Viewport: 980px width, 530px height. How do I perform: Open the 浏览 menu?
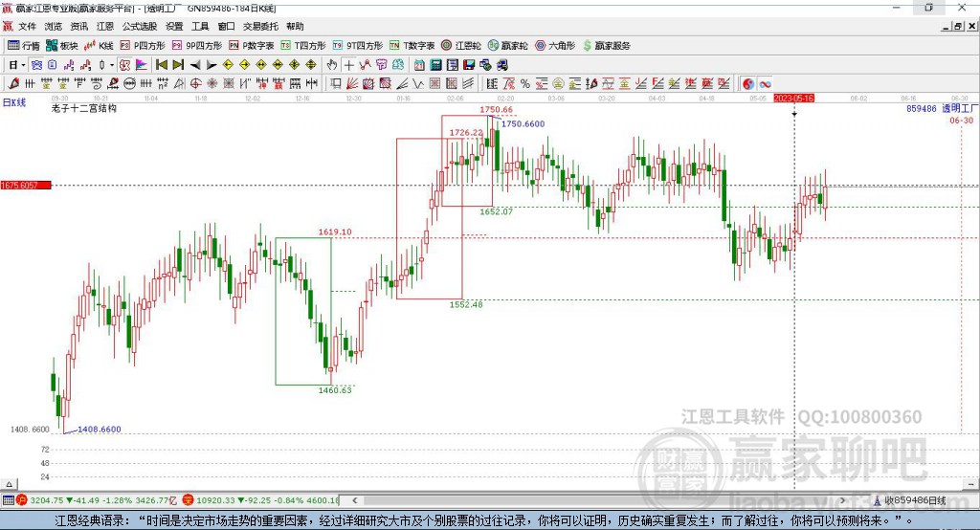(x=54, y=26)
